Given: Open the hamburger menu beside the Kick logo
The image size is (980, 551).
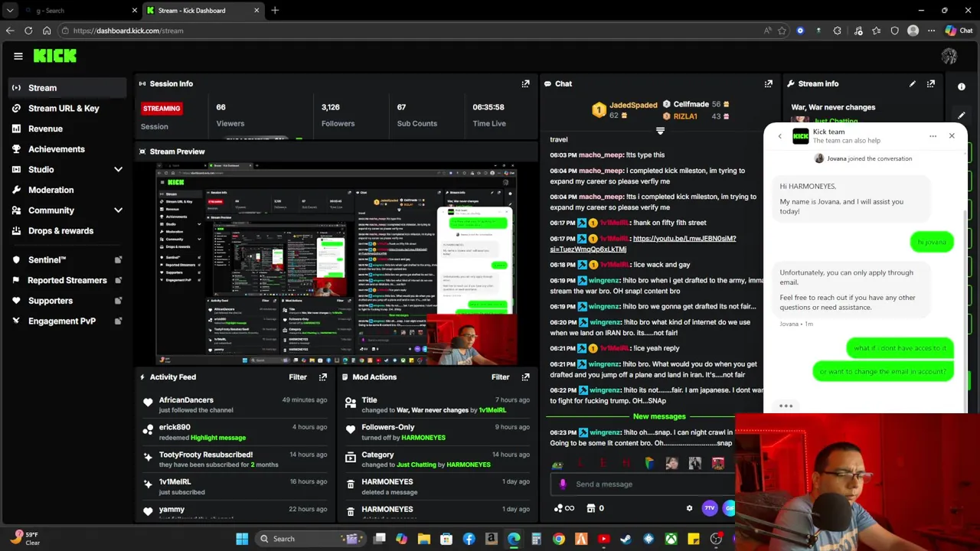Looking at the screenshot, I should click(x=18, y=56).
